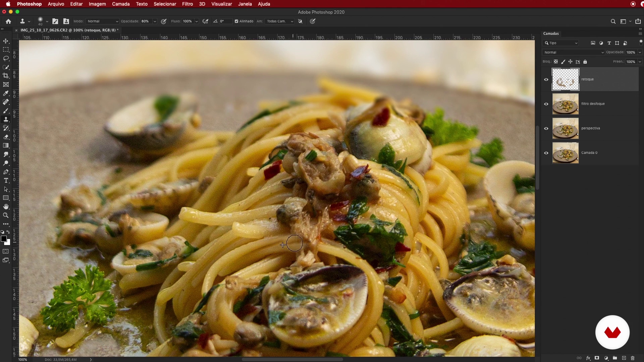Select the Pen tool
644x362 pixels.
[6, 172]
